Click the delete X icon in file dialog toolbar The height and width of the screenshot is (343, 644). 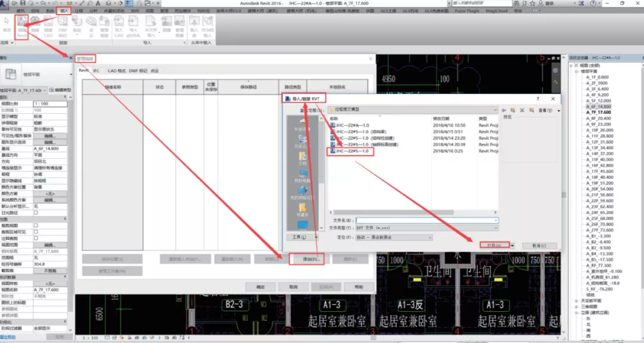522,110
